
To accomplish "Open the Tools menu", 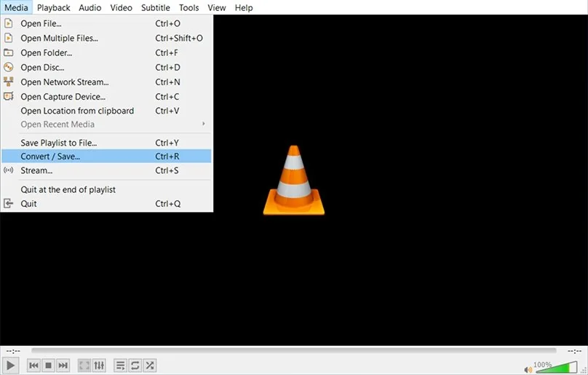I will click(188, 7).
